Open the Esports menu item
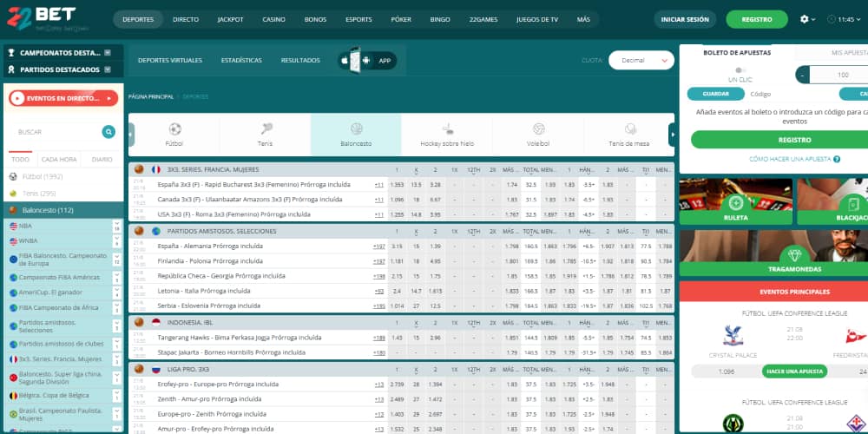Image resolution: width=868 pixels, height=434 pixels. coord(358,19)
